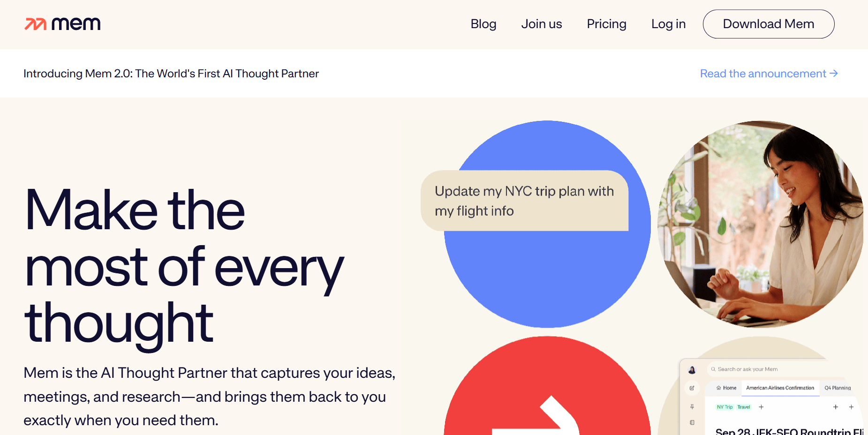Click the pin icon in preview sidebar
Viewport: 868px width, 435px height.
[692, 407]
